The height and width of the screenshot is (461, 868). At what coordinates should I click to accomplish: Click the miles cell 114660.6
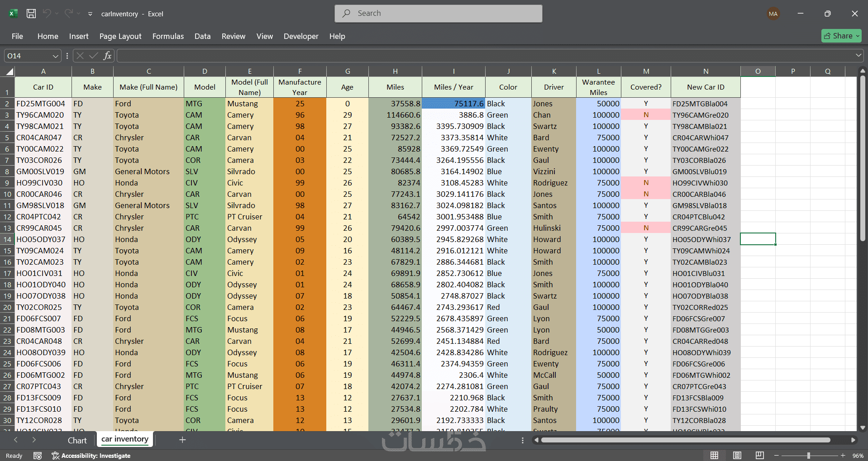(395, 115)
